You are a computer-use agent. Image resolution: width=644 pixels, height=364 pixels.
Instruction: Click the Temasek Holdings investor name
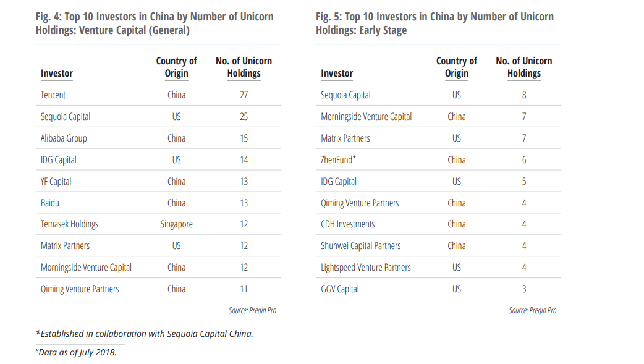pyautogui.click(x=69, y=224)
